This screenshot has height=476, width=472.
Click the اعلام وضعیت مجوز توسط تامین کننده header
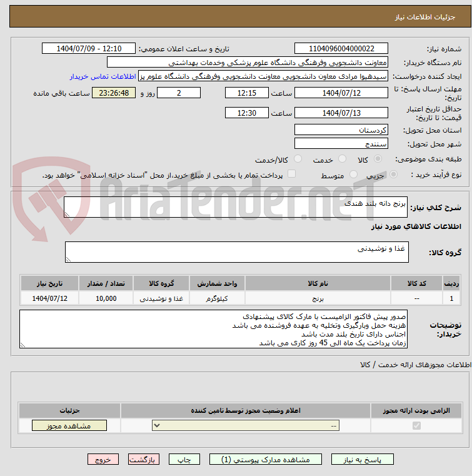pos(246,410)
